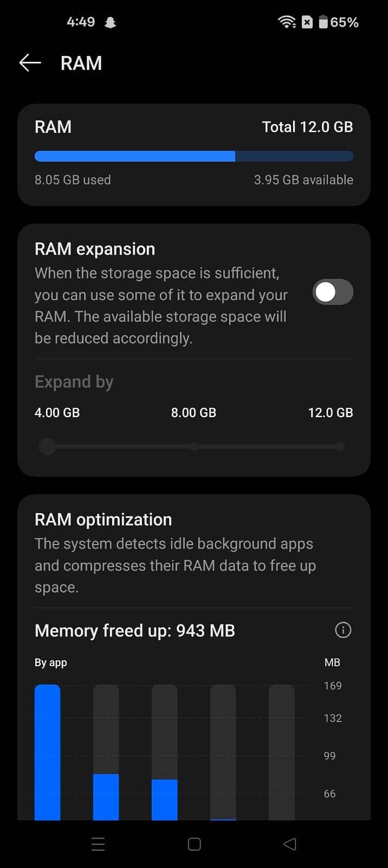This screenshot has width=388, height=868.
Task: Tap the RAM optimization heading
Action: click(x=103, y=519)
